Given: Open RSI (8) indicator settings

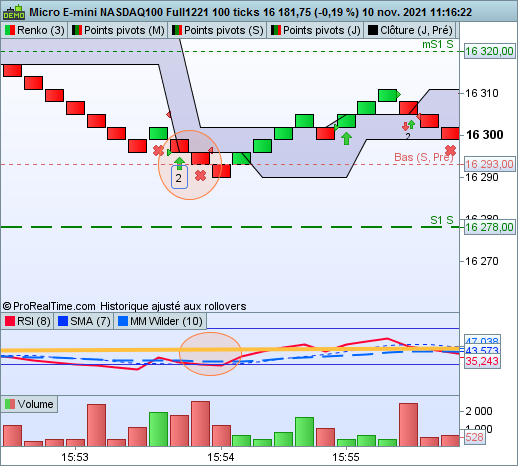Looking at the screenshot, I should 28,321.
